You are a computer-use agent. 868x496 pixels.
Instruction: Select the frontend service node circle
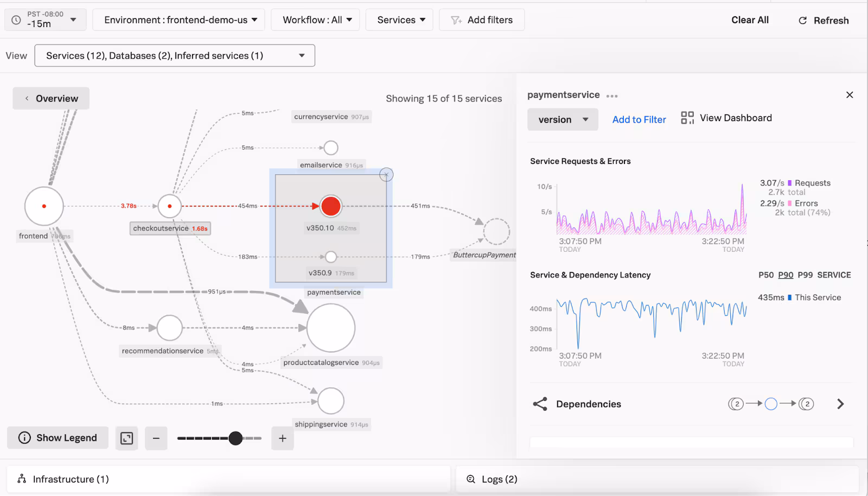[44, 206]
